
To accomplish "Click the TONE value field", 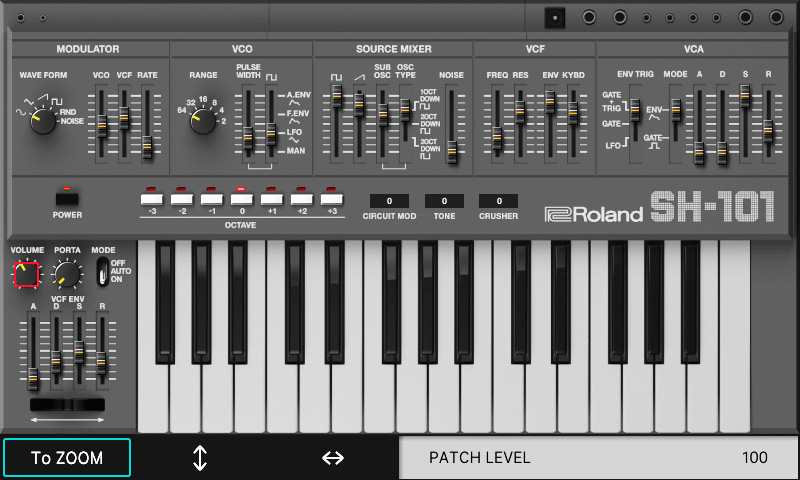I will click(x=444, y=201).
